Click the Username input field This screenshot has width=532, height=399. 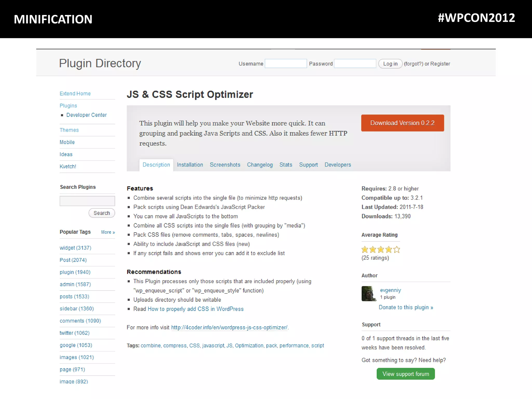[286, 64]
